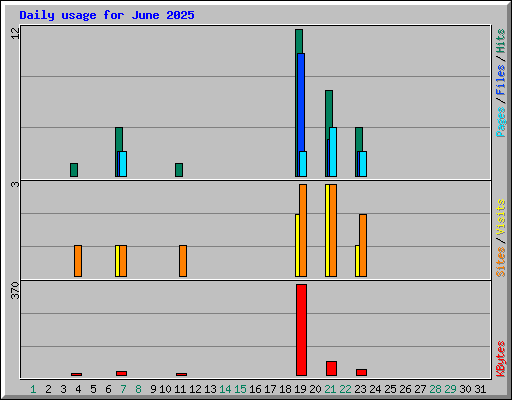This screenshot has width=512, height=400.
Task: Click the orange 'Sites' legend label
Action: (501, 262)
